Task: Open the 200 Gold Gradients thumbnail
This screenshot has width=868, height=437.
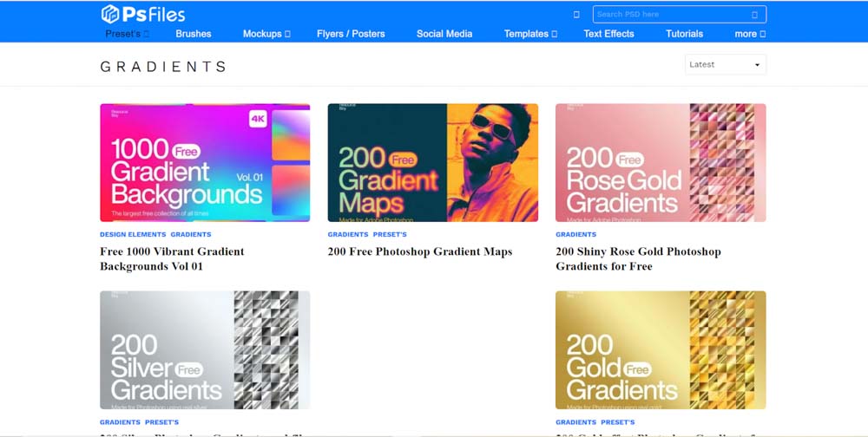Action: pyautogui.click(x=661, y=349)
